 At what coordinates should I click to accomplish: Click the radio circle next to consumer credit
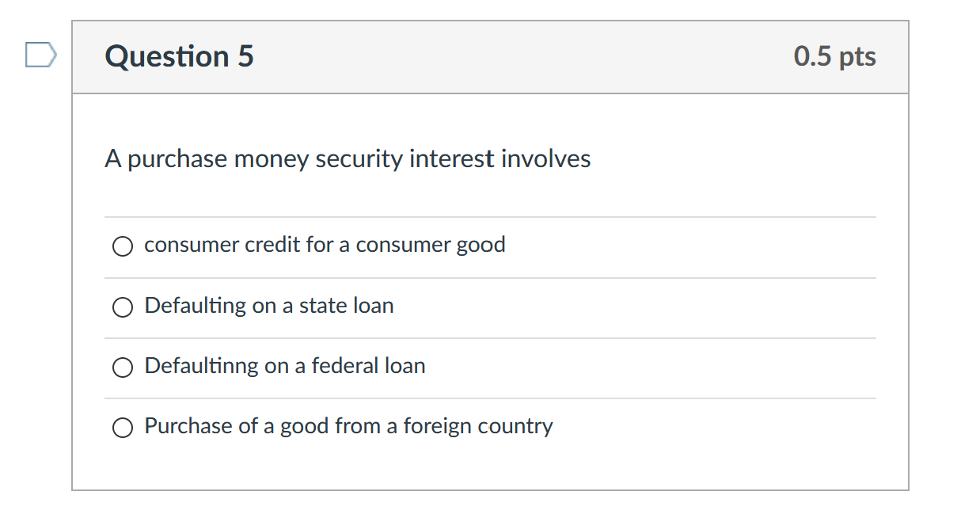(123, 246)
